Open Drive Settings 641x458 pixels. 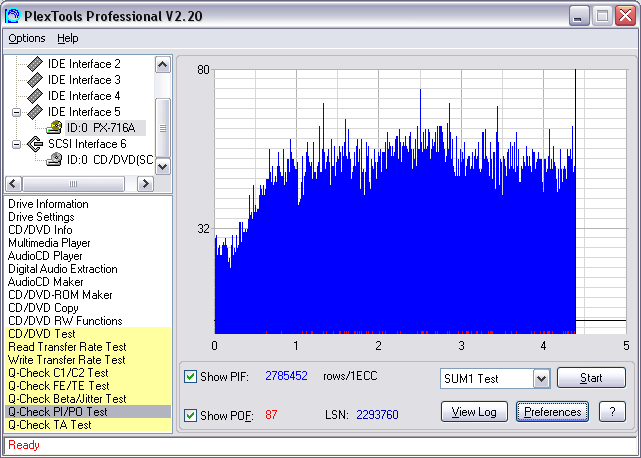[41, 217]
